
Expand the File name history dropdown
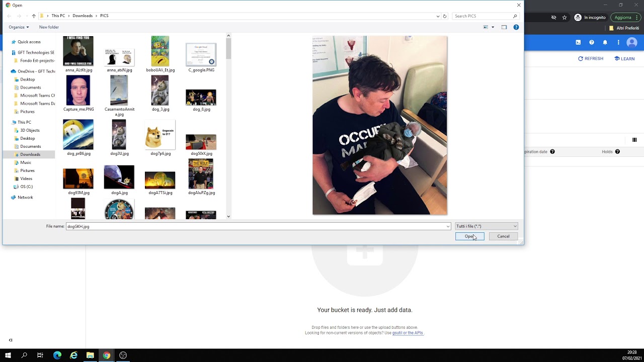click(x=448, y=226)
